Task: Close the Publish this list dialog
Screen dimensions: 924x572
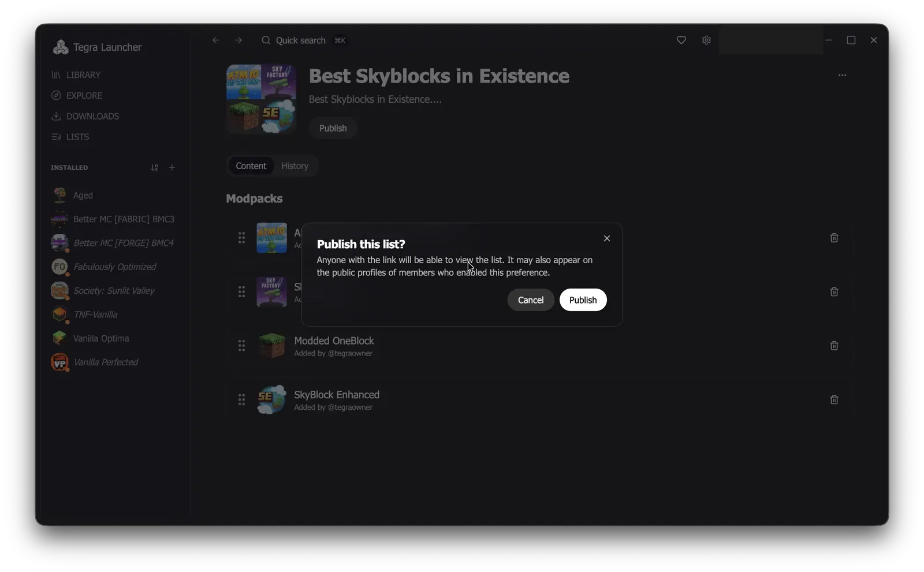Action: pyautogui.click(x=606, y=238)
